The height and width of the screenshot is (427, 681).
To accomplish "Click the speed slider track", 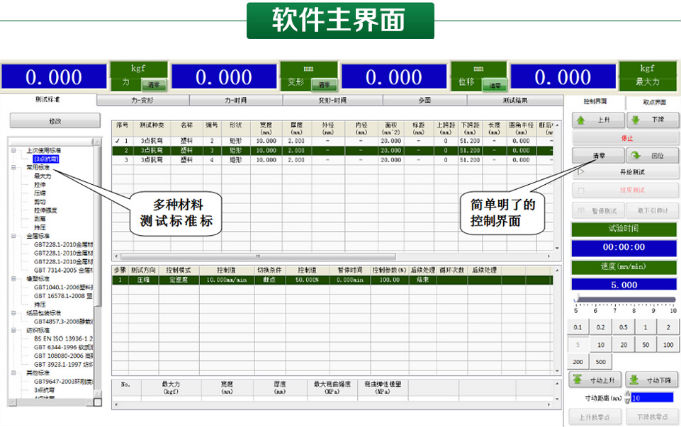I will click(622, 298).
